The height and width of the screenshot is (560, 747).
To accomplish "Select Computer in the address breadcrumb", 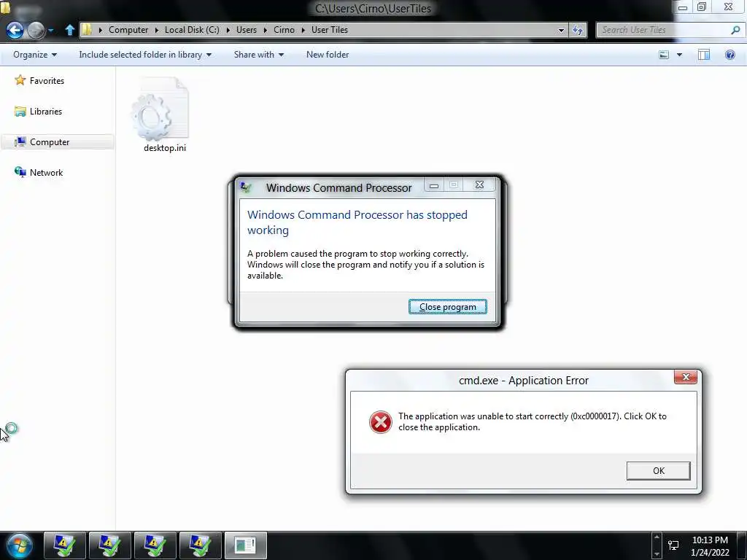I will click(128, 29).
